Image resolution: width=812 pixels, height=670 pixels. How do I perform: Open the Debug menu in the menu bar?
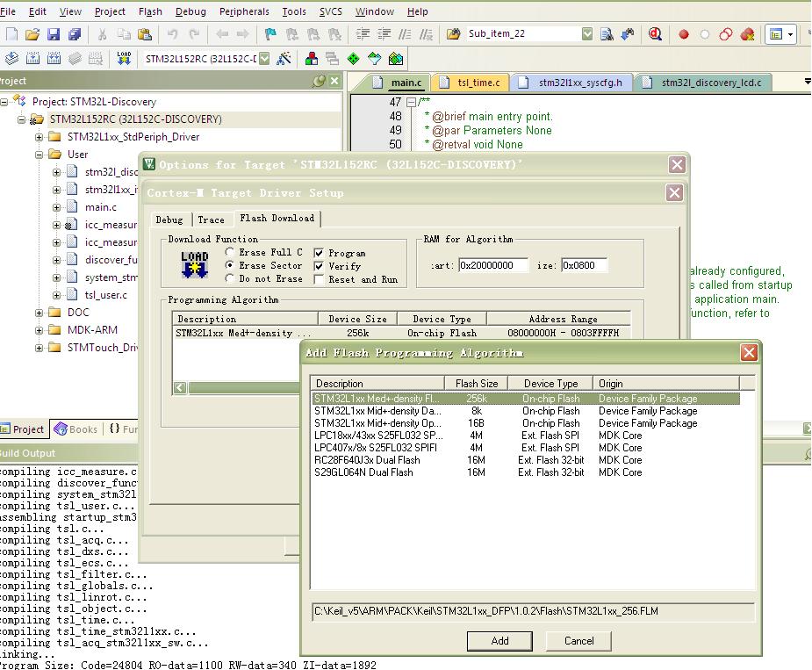point(190,11)
